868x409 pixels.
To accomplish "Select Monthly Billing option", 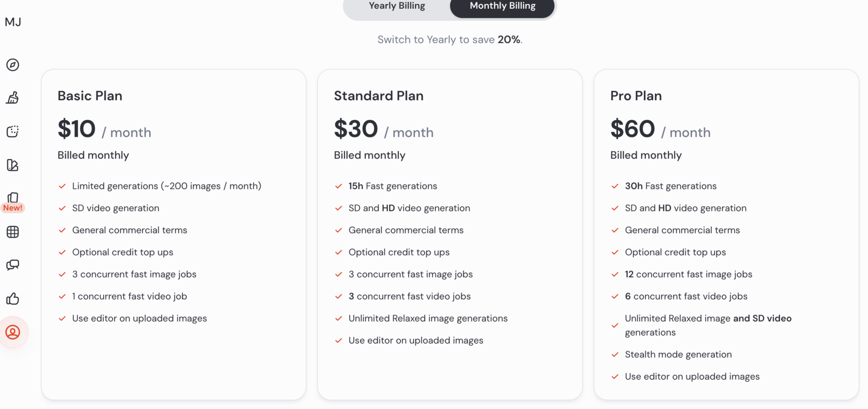I will tap(502, 6).
